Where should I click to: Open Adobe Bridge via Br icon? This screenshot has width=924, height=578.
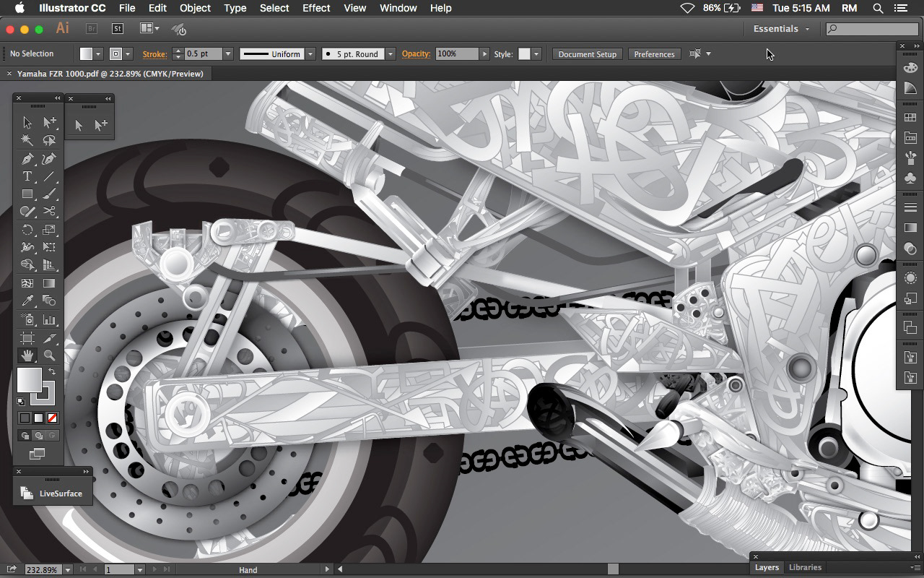coord(92,29)
